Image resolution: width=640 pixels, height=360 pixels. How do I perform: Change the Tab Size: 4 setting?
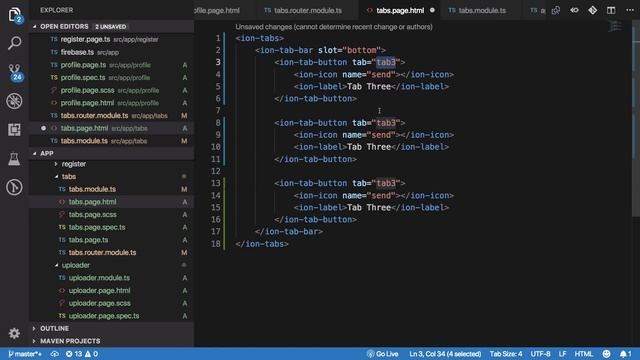point(506,354)
